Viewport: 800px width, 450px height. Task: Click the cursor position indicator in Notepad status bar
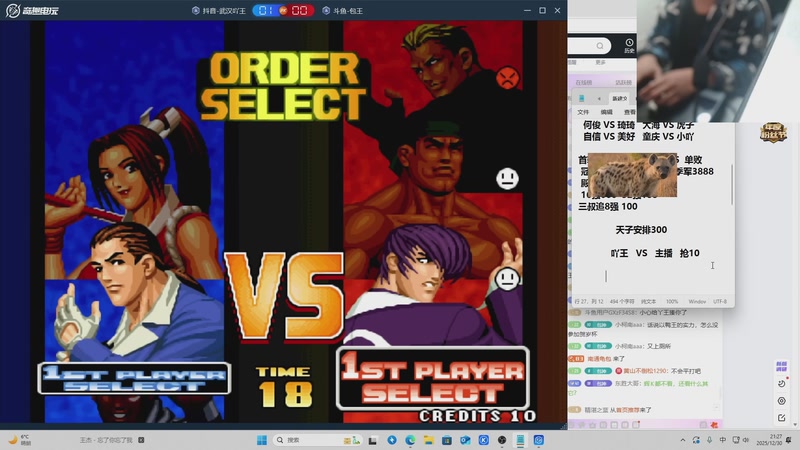pos(589,302)
